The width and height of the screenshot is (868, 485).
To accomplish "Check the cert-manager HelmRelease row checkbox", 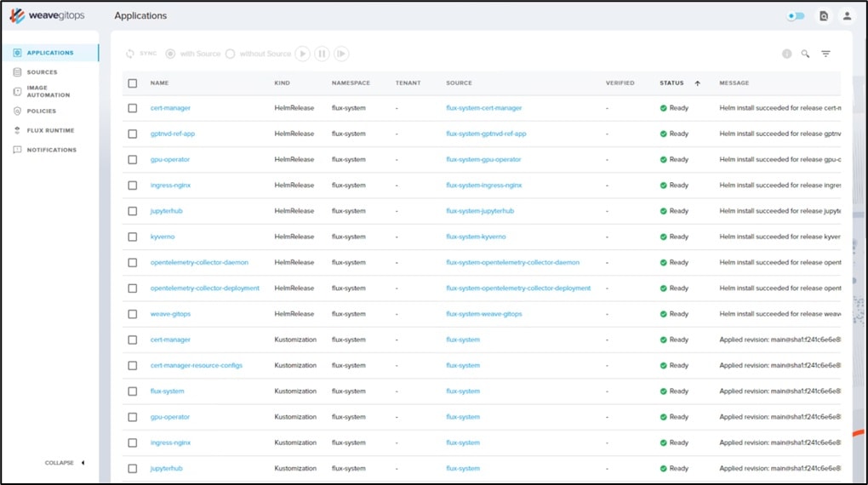I will (132, 108).
